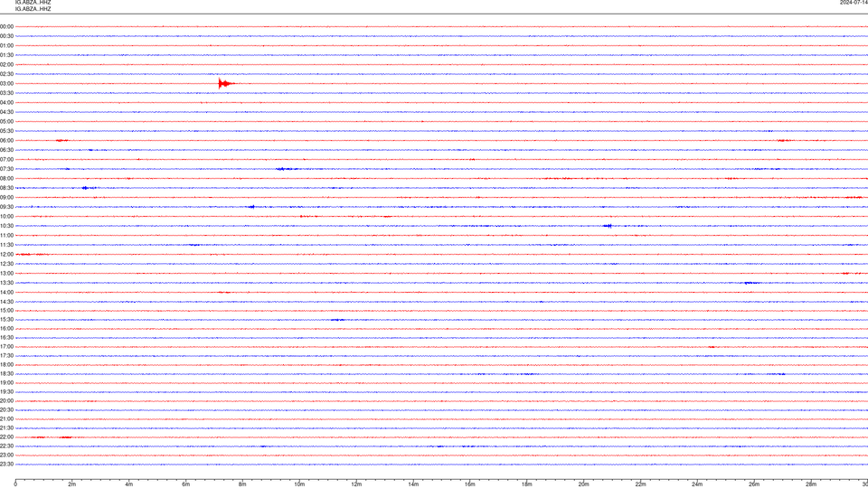
Task: Click the 04:00 row label
Action: point(6,102)
